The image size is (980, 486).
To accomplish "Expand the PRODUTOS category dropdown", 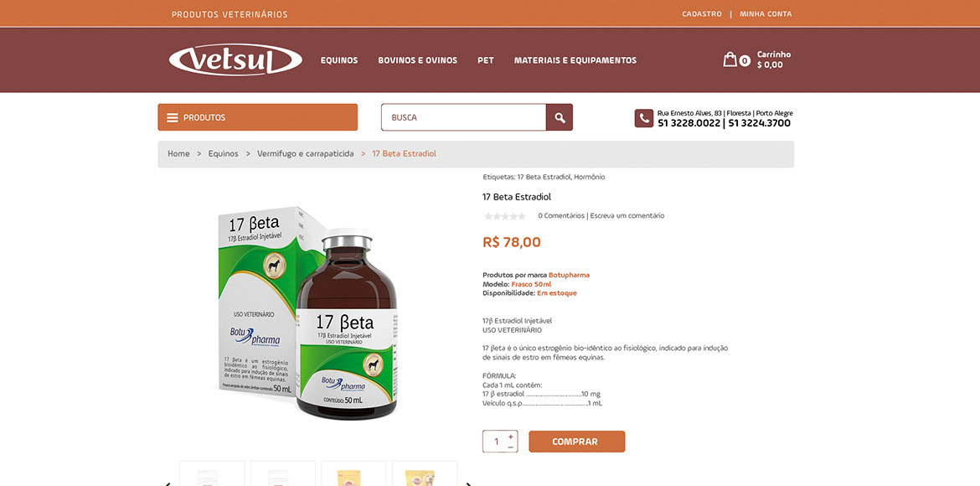I will click(257, 117).
